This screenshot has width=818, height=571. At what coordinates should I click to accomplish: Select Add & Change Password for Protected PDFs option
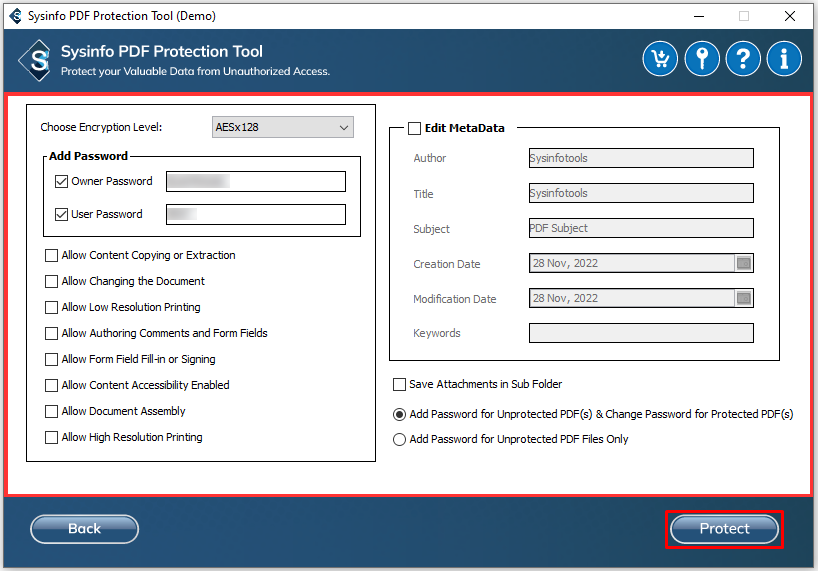pos(400,414)
